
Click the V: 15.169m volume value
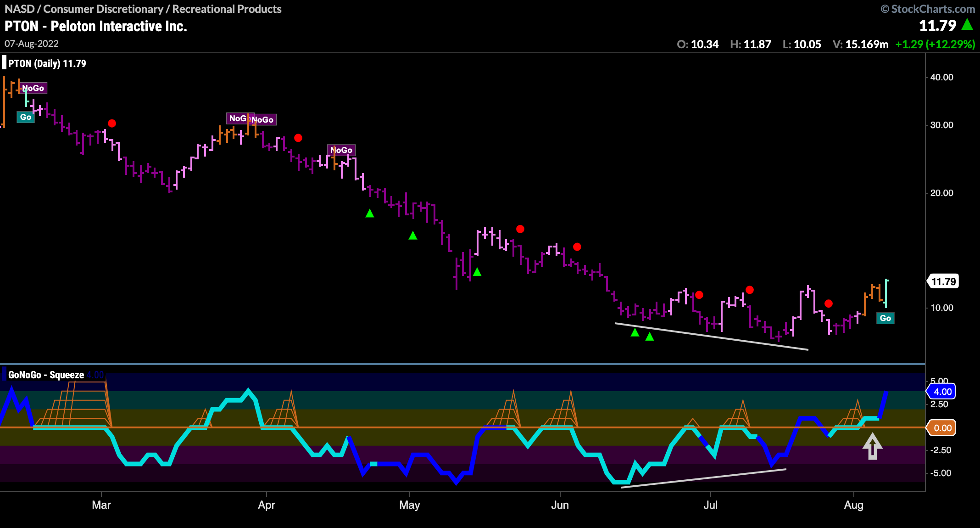tap(861, 45)
